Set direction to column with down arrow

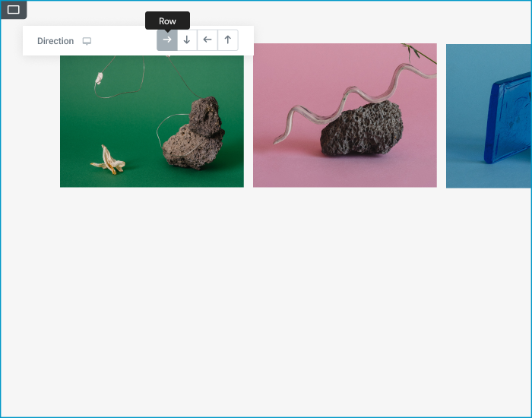(x=187, y=40)
